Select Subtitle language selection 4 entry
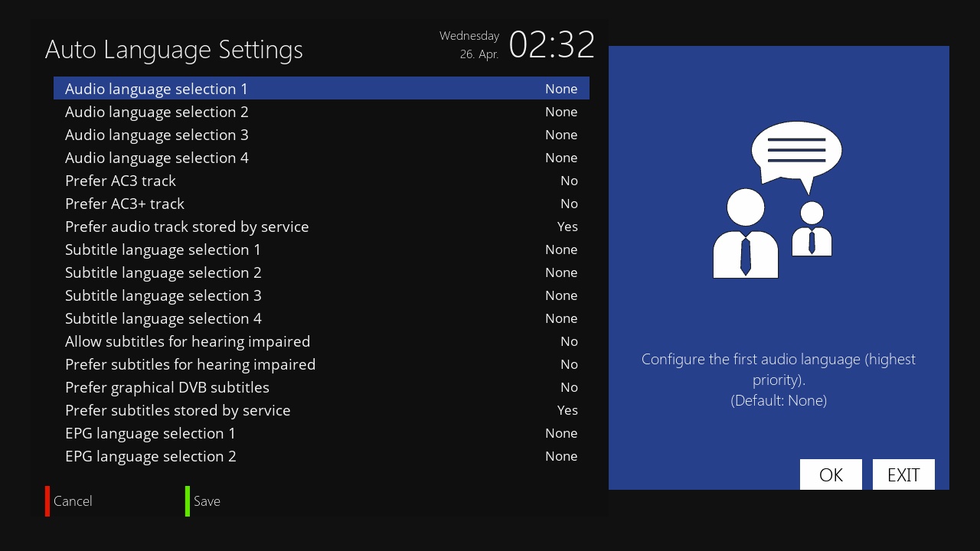 tap(322, 318)
